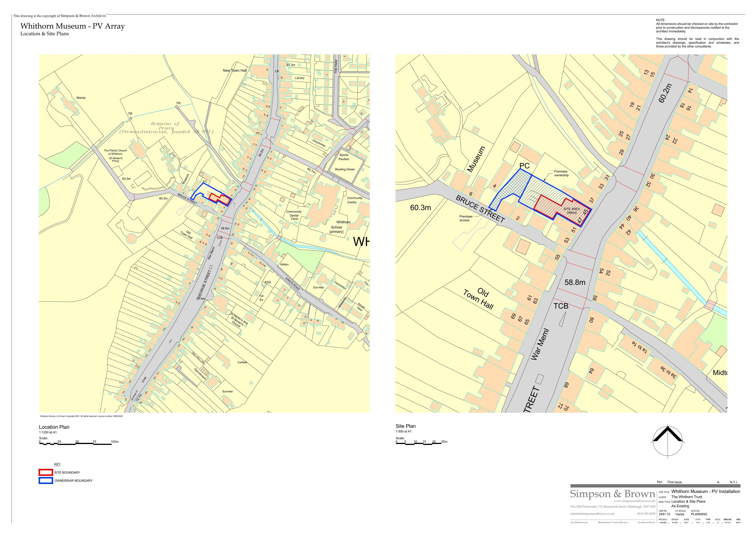
Task: Click the 'Glenvernoch' map label
Action: pos(200,374)
